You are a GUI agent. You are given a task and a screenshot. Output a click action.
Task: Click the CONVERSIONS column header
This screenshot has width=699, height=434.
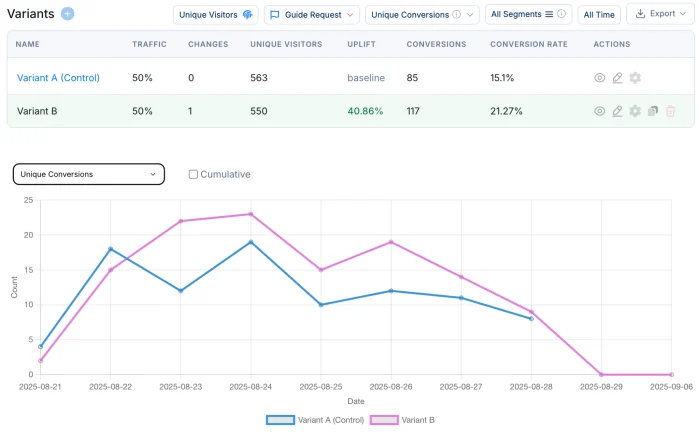tap(436, 44)
